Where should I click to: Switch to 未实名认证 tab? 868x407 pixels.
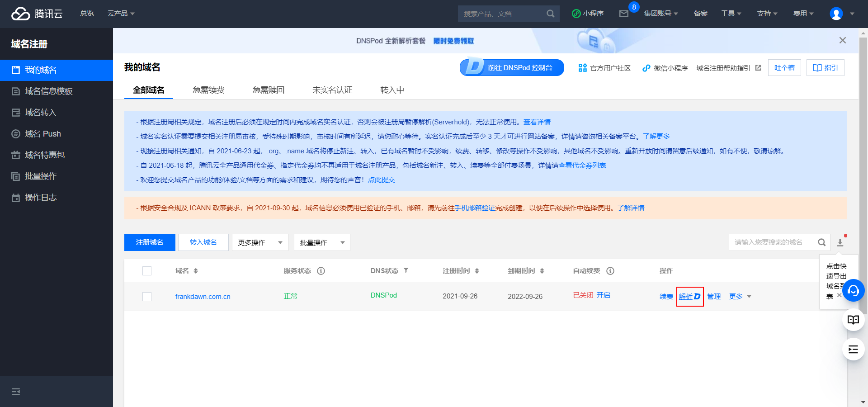tap(332, 90)
